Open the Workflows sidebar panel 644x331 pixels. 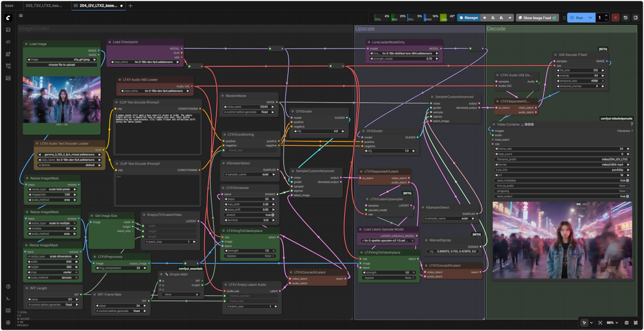8,66
